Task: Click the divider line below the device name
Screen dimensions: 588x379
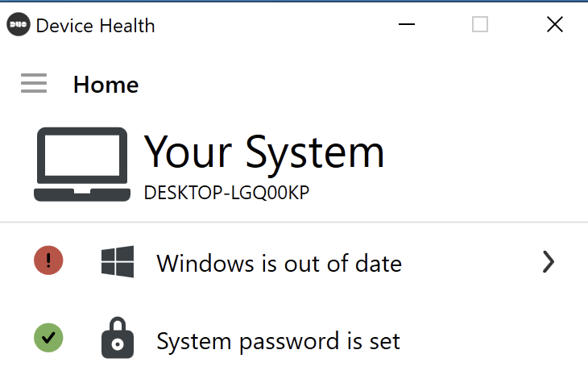Action: [294, 222]
